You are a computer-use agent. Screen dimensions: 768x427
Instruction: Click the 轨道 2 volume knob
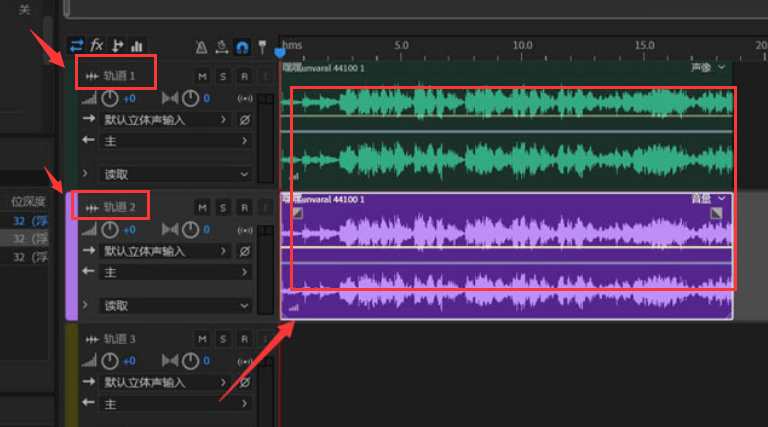click(110, 230)
